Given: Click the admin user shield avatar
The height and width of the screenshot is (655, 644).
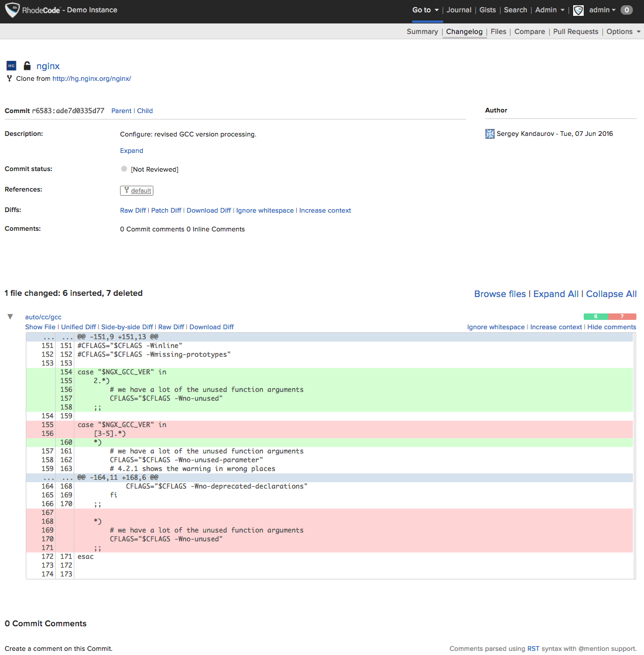Looking at the screenshot, I should coord(578,10).
